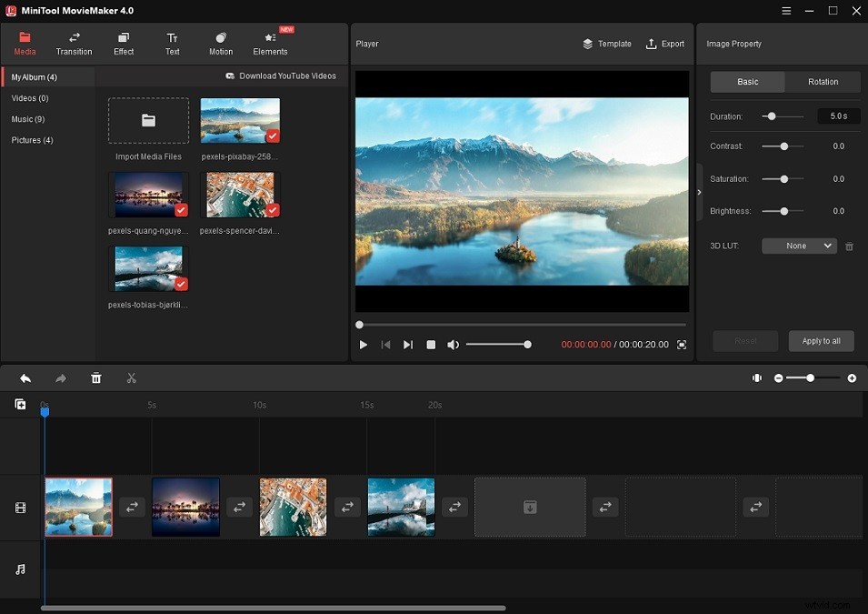The height and width of the screenshot is (614, 868).
Task: Expand the collapsed right panel arrow
Action: click(x=698, y=192)
